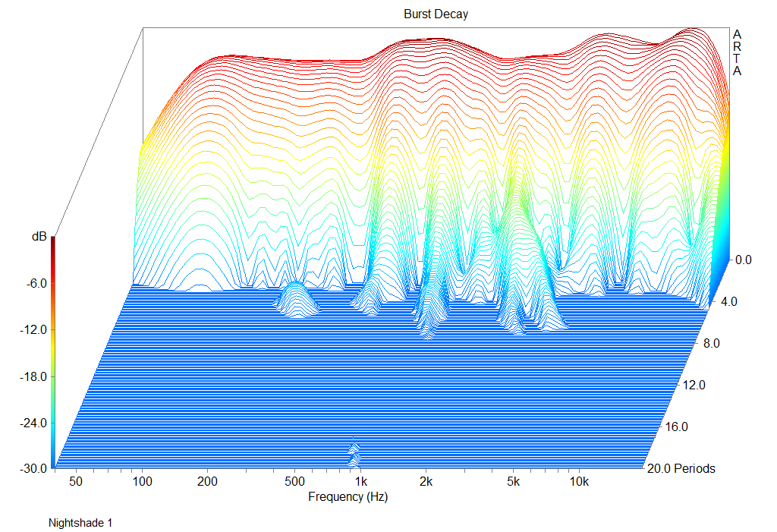
Task: Select the -24.0 dB scale label
Action: (x=32, y=423)
